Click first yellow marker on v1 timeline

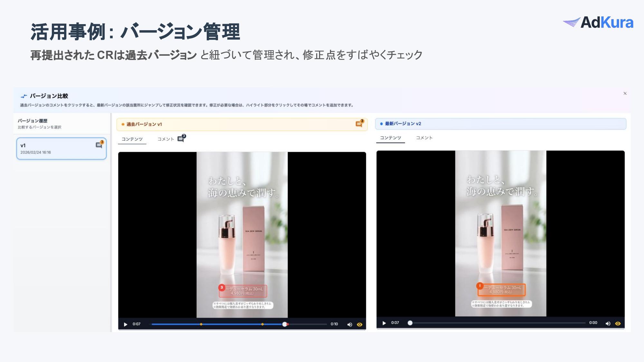click(x=201, y=324)
